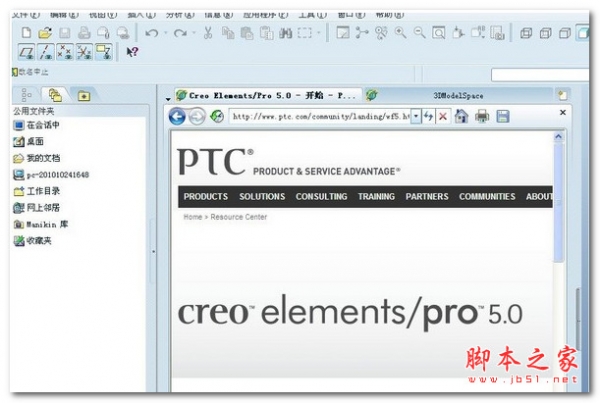Screen dimensions: 600x403
Task: Open 桌面 folder entry
Action: pyautogui.click(x=28, y=142)
